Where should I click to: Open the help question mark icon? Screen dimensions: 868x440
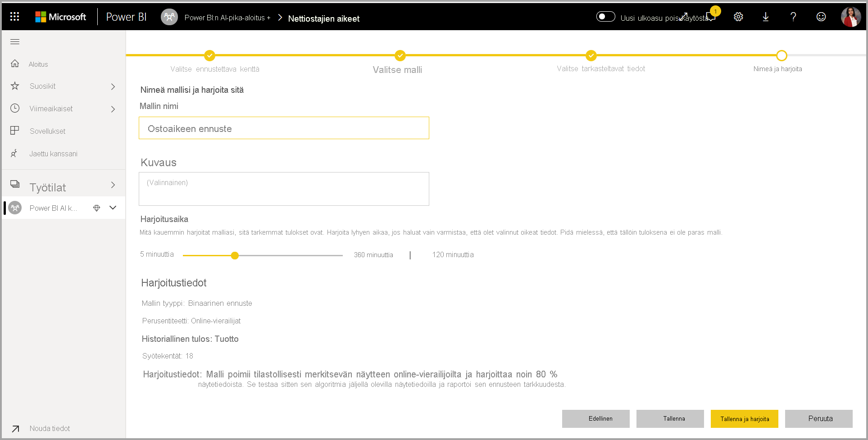tap(793, 17)
